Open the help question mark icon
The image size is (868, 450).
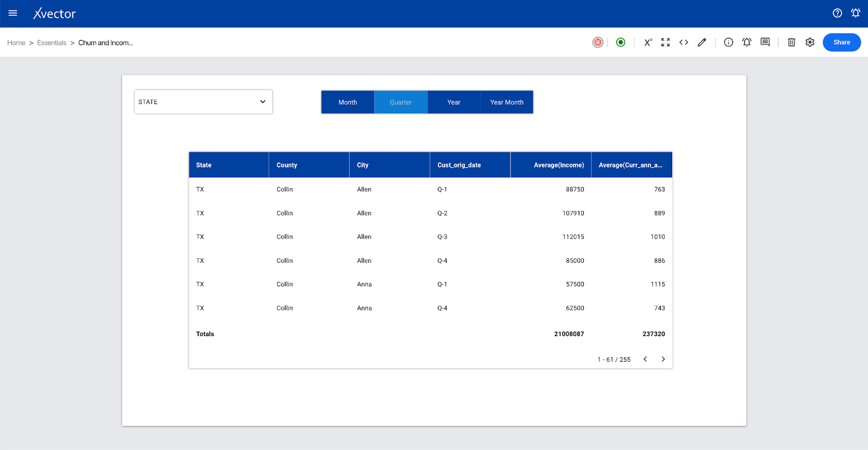[x=838, y=13]
